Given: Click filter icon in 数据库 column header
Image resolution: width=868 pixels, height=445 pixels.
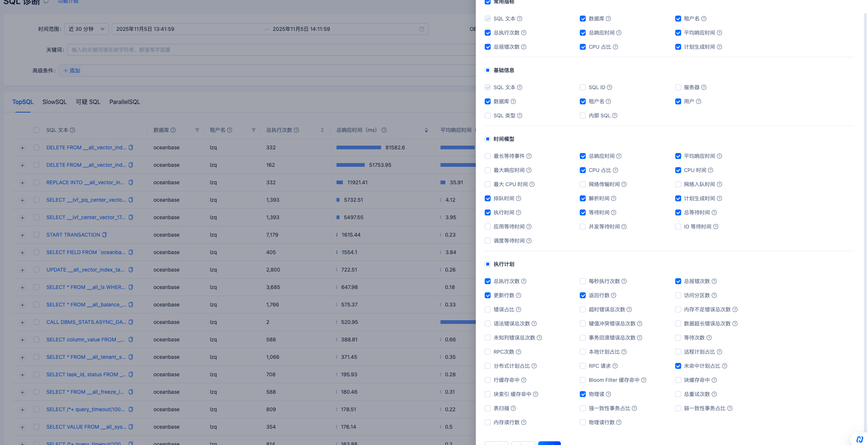Looking at the screenshot, I should click(x=197, y=130).
